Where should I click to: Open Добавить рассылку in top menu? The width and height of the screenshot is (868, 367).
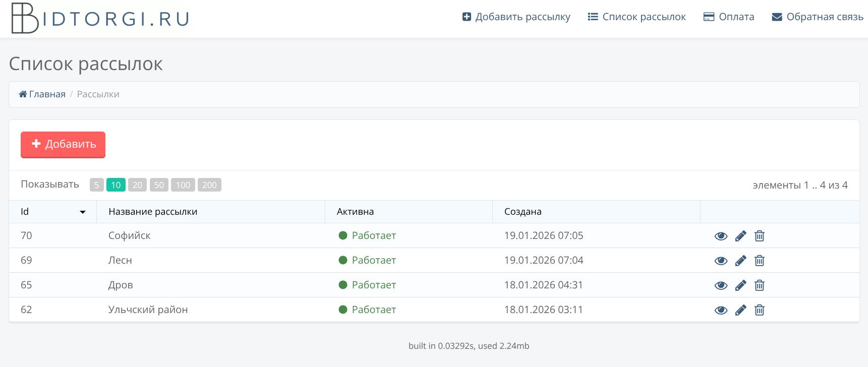click(x=516, y=17)
